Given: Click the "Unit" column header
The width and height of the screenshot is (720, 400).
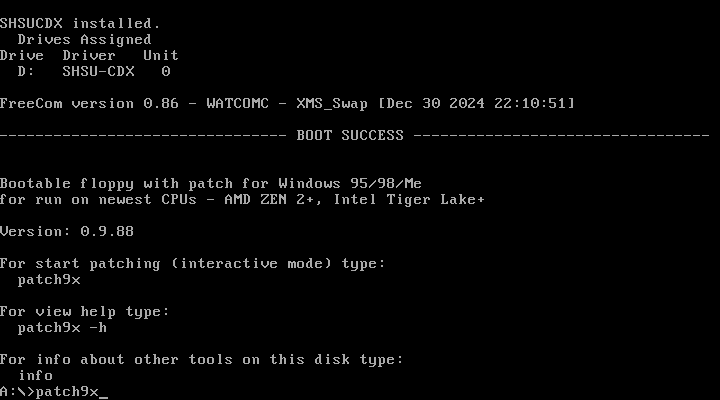Looking at the screenshot, I should (161, 55).
